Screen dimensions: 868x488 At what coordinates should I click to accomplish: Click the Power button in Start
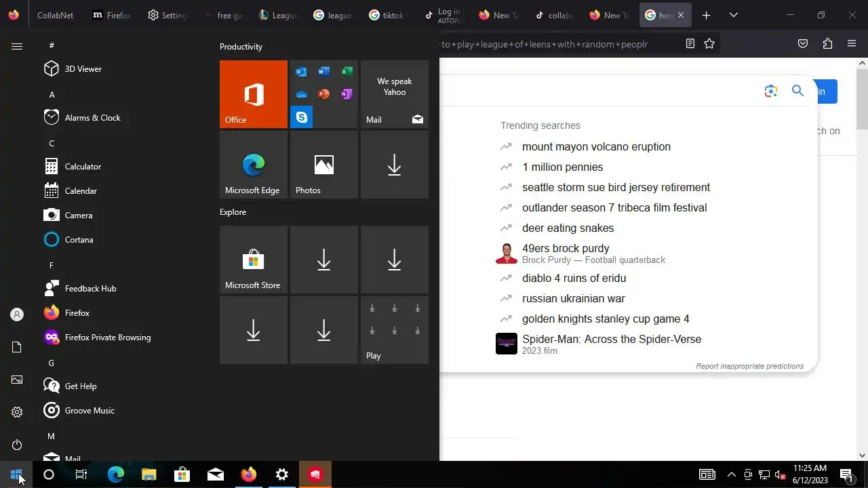(x=17, y=445)
